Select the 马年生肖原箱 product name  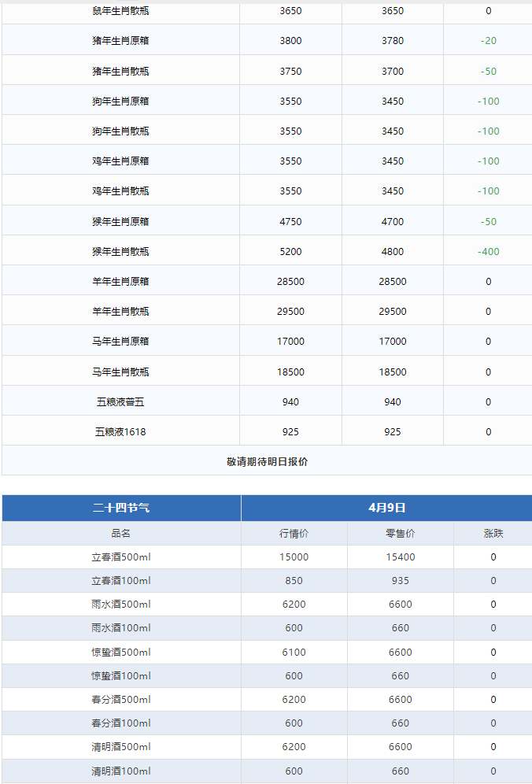point(120,342)
